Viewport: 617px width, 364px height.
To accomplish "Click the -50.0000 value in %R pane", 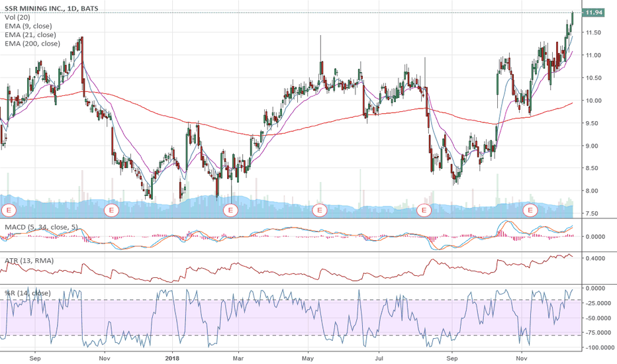I will point(598,318).
